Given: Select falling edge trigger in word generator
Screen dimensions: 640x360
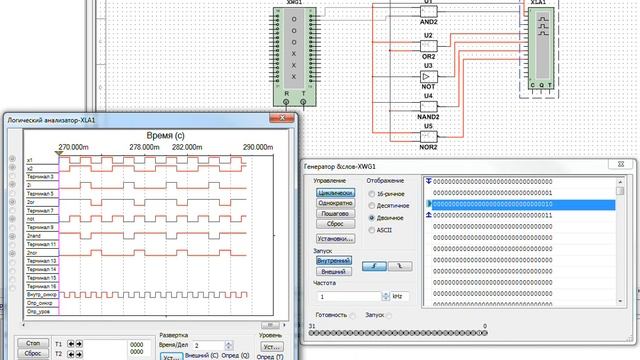Looking at the screenshot, I should (x=400, y=266).
